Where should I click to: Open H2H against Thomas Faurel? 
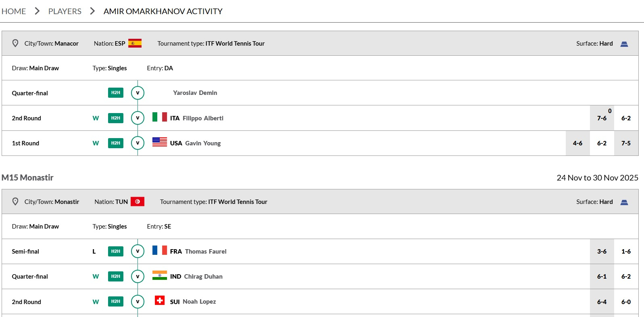116,251
